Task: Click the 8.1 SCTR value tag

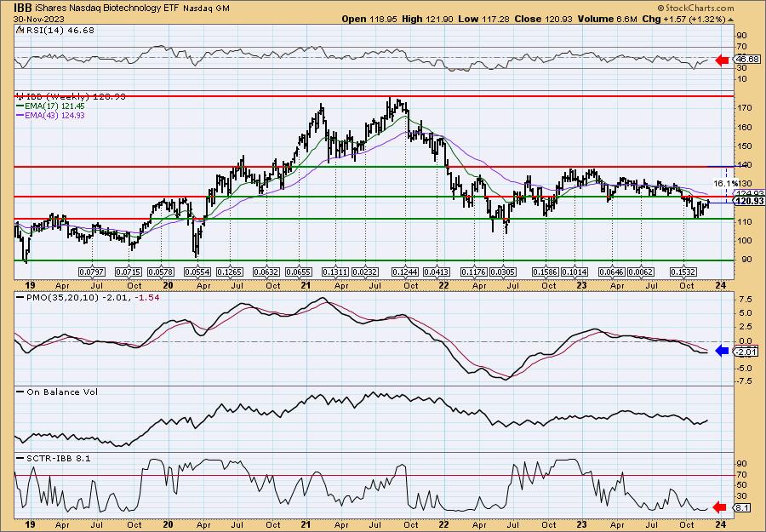Action: 742,508
